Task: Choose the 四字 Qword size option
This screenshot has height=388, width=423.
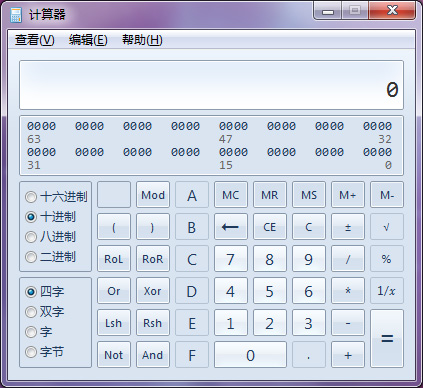Action: [45, 292]
